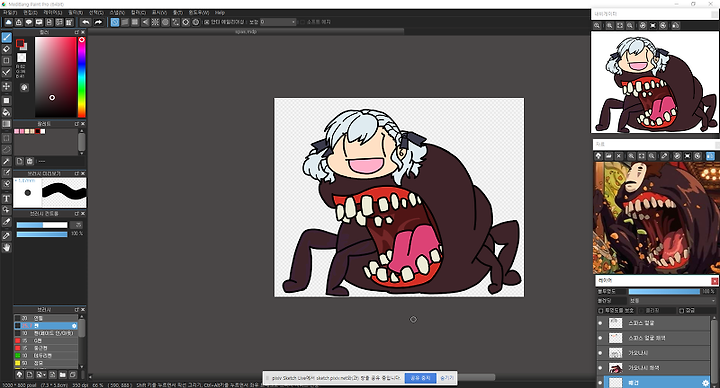Toggle visibility of third layer in list
The width and height of the screenshot is (720, 388).
tap(600, 353)
